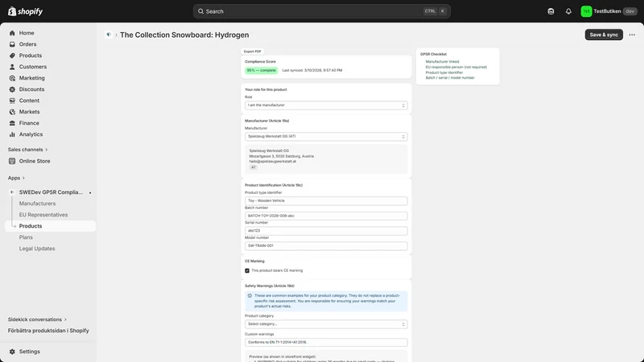Click the Marketing target icon

[x=12, y=78]
